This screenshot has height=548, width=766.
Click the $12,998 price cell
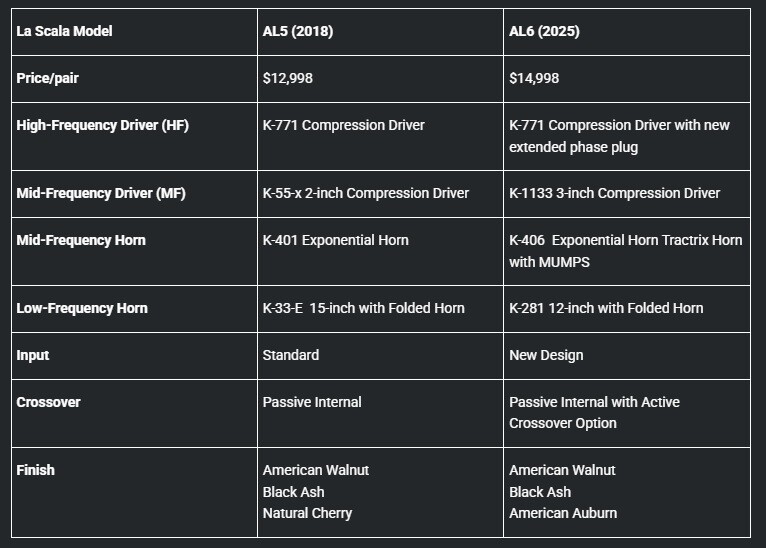coord(380,79)
